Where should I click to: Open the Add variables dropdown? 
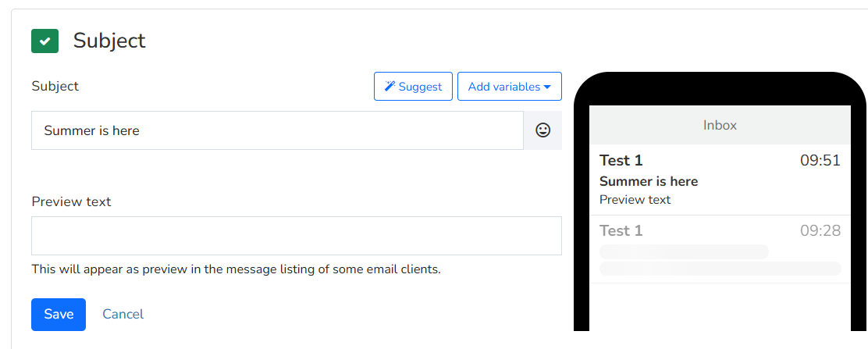(509, 87)
